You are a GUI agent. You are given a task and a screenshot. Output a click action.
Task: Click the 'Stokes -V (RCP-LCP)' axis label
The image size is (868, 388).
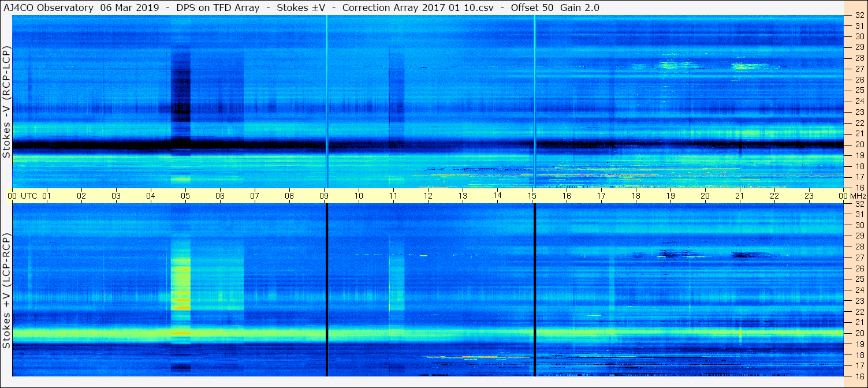(7, 102)
